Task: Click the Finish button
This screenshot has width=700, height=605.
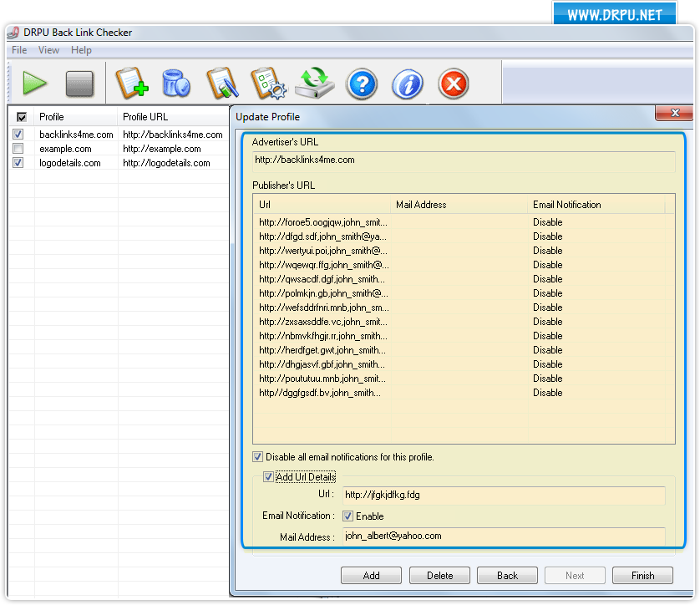Action: [x=642, y=576]
